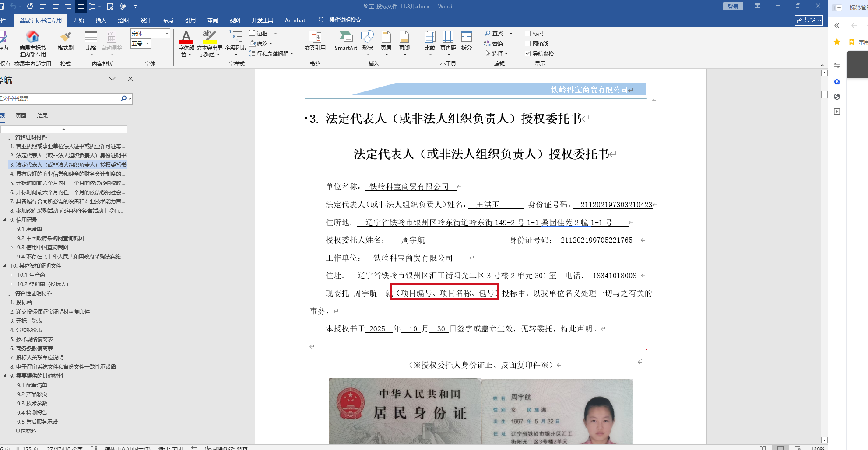The width and height of the screenshot is (868, 450).
Task: Jump to heading 9.4 检测报告
Action: coord(32,413)
